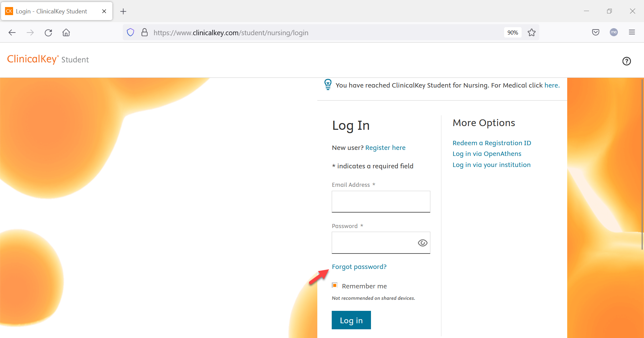This screenshot has width=644, height=338.
Task: Click the blue Log in button
Action: [x=351, y=320]
